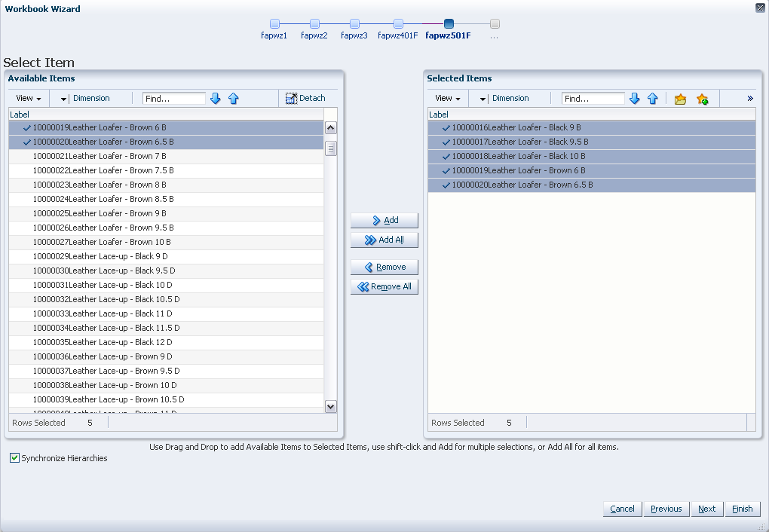
Task: Click the Available Items scrollbar thumb
Action: click(x=331, y=148)
